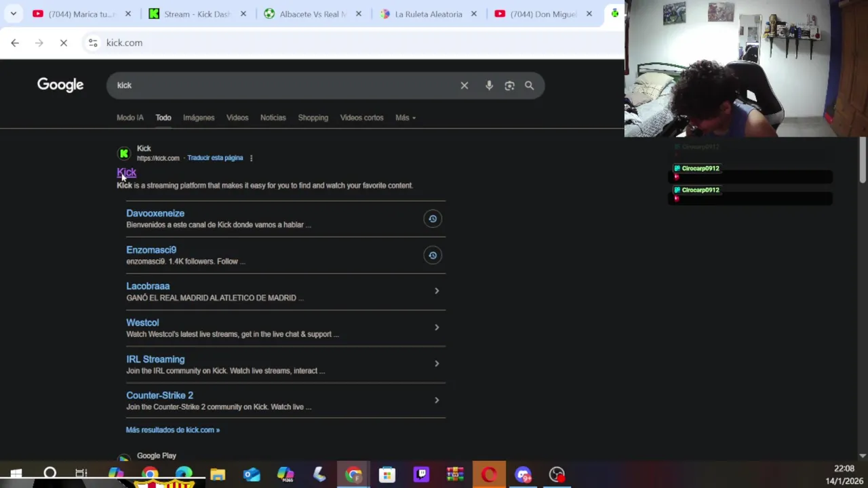Open the 'Noticias' results tab
This screenshot has width=868, height=488.
point(273,117)
